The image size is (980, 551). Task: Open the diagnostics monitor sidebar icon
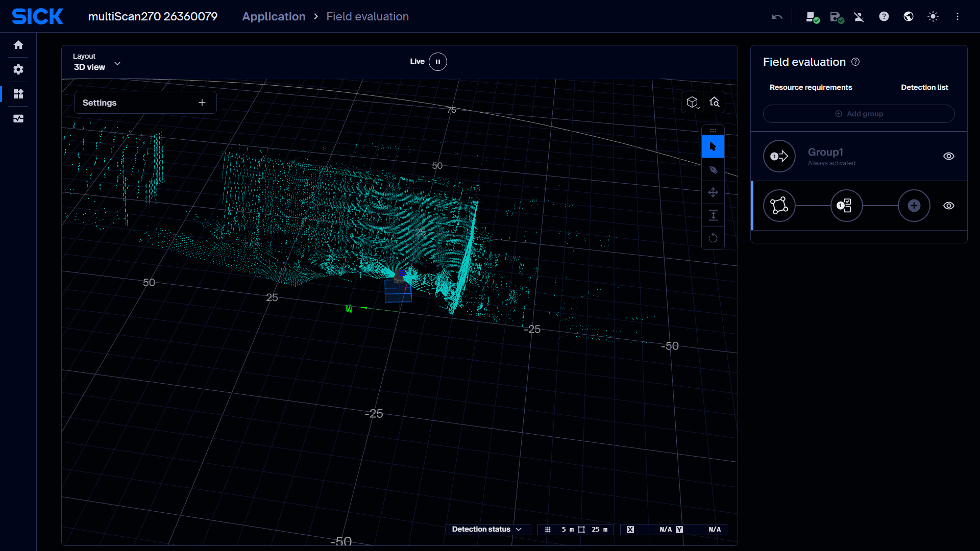click(x=18, y=118)
